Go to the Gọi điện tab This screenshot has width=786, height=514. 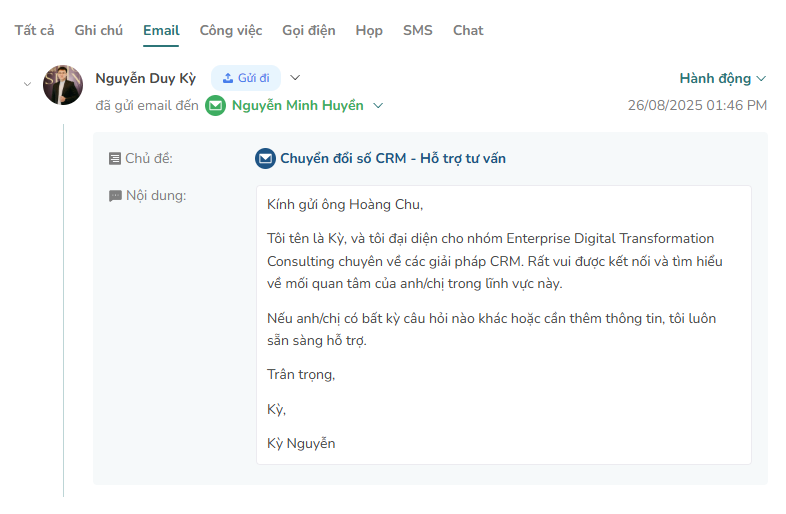coord(309,30)
